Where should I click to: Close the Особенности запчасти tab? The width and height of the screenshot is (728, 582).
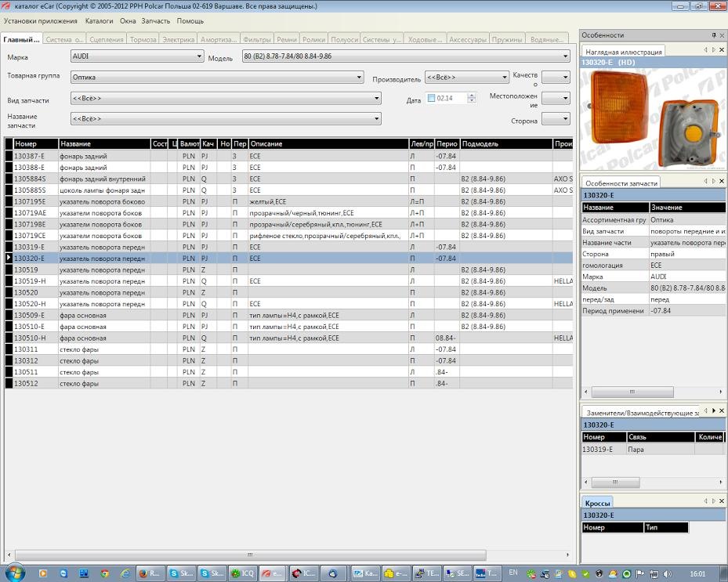click(x=722, y=181)
